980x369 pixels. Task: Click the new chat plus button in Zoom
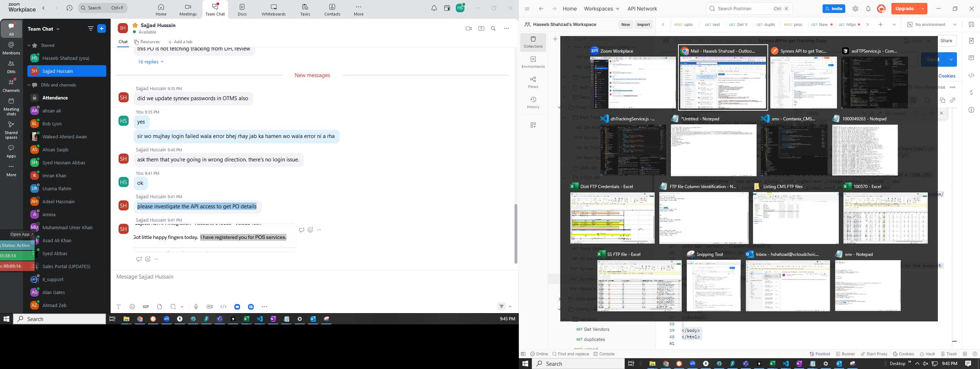[x=102, y=28]
